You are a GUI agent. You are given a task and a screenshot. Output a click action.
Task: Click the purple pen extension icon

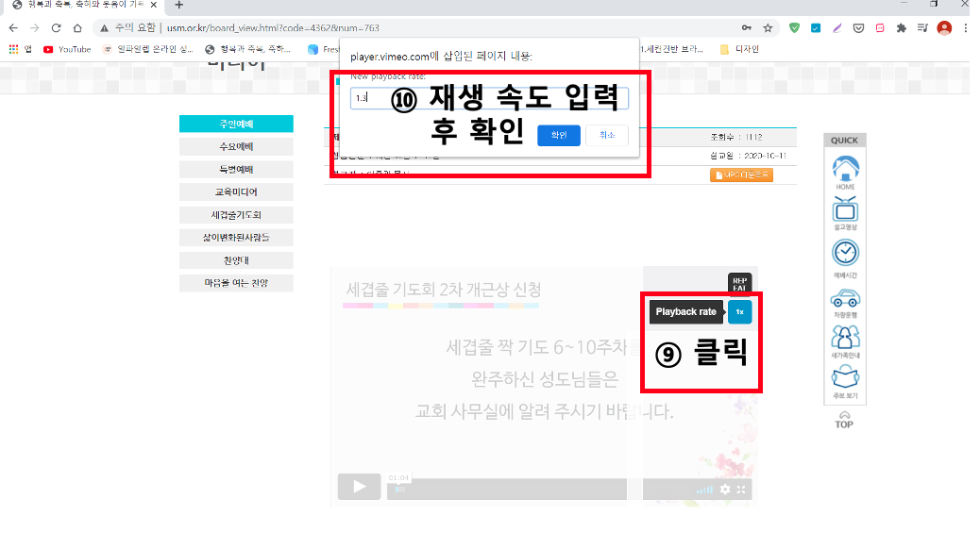pyautogui.click(x=836, y=28)
